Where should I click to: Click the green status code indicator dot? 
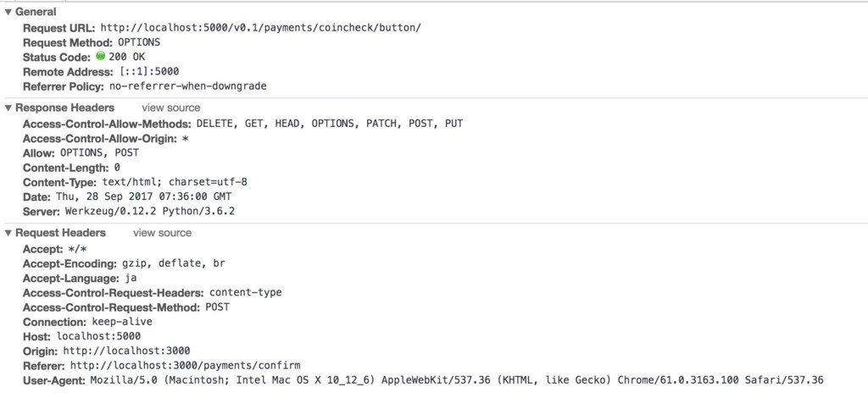pyautogui.click(x=100, y=56)
